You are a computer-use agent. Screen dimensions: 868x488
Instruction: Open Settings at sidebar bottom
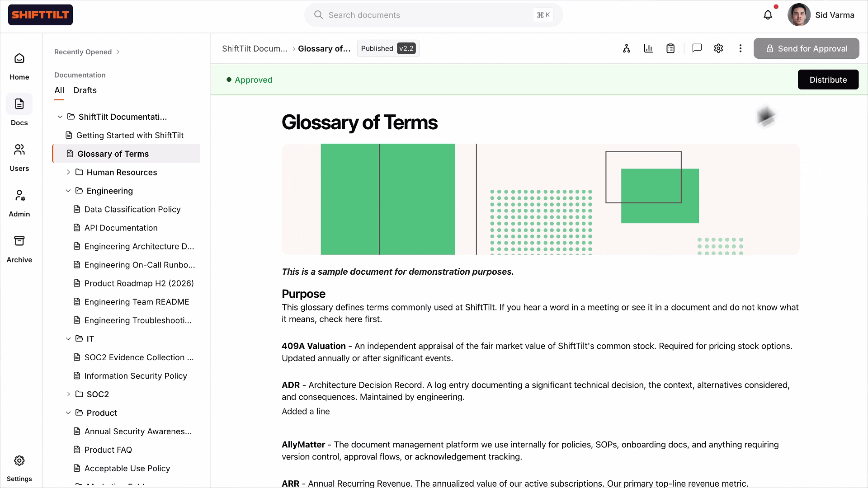point(19,469)
